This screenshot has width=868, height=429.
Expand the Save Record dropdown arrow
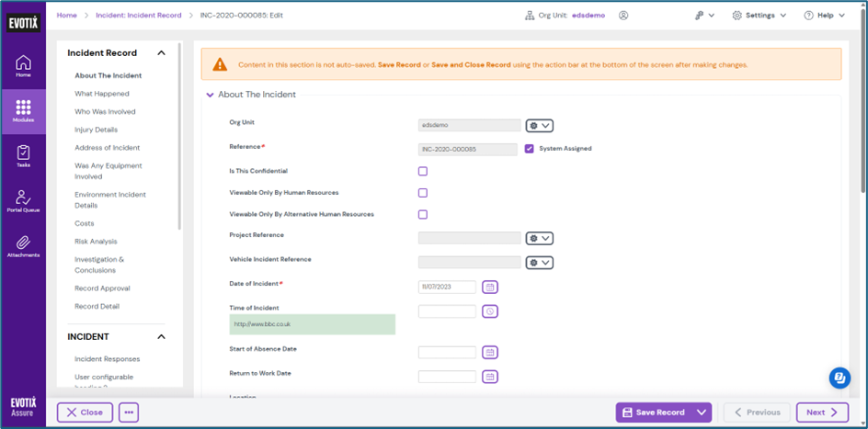pyautogui.click(x=703, y=412)
